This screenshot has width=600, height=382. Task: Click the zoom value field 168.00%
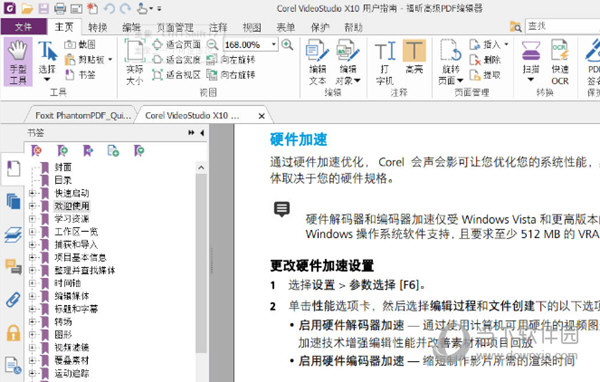coord(246,45)
